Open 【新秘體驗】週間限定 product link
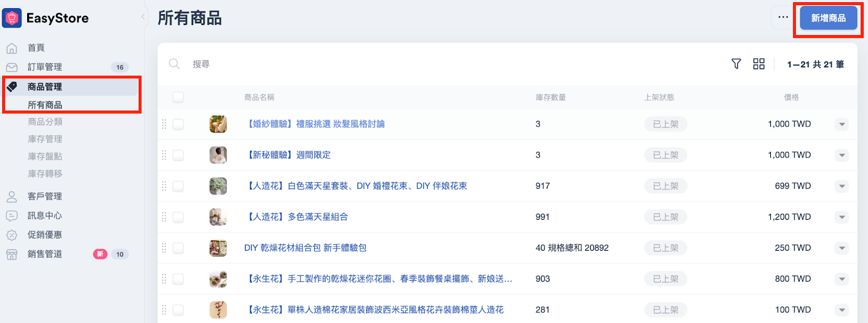The width and height of the screenshot is (868, 323). [288, 155]
